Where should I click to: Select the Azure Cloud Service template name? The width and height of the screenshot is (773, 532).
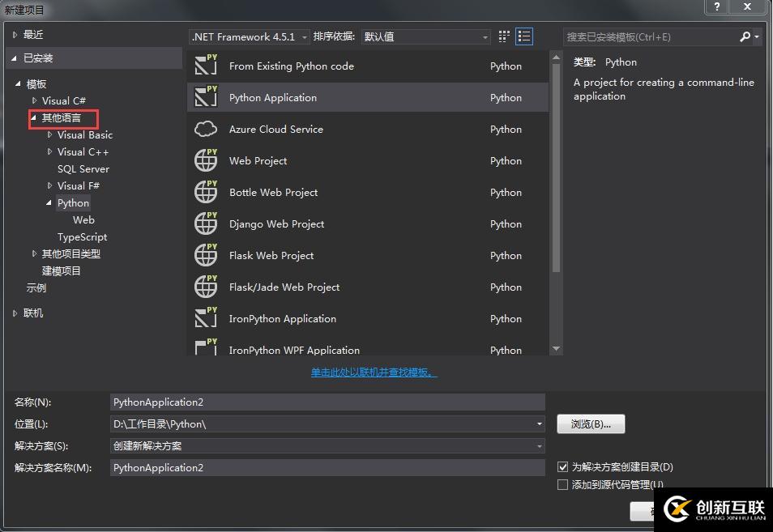click(x=276, y=129)
